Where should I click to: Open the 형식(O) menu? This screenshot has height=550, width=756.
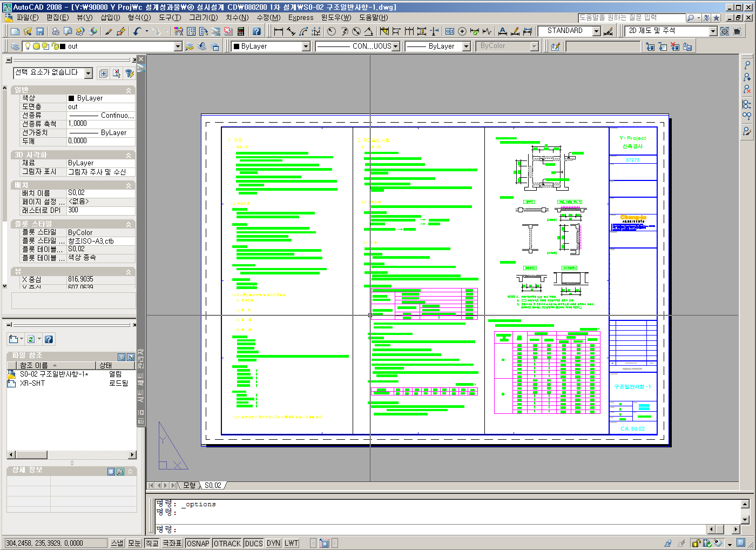point(139,17)
